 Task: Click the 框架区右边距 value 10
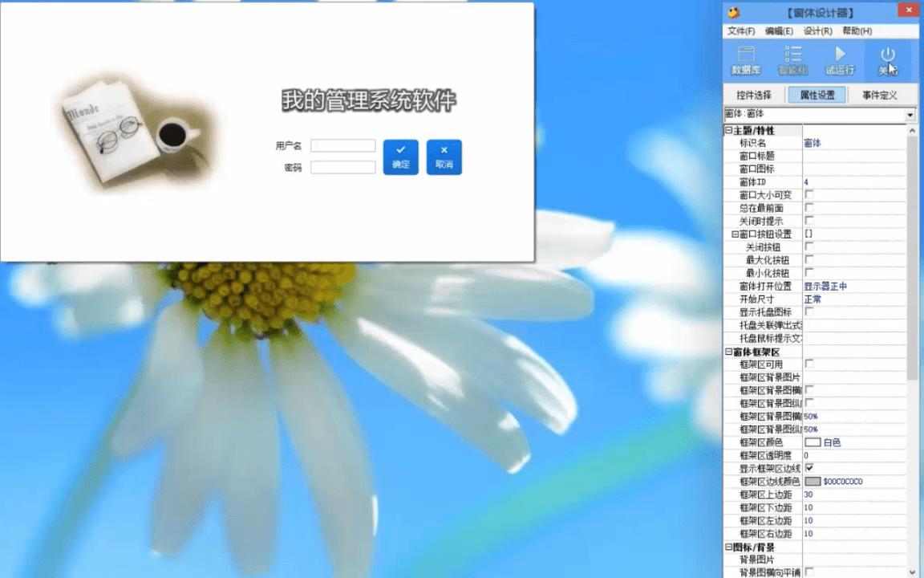click(808, 533)
